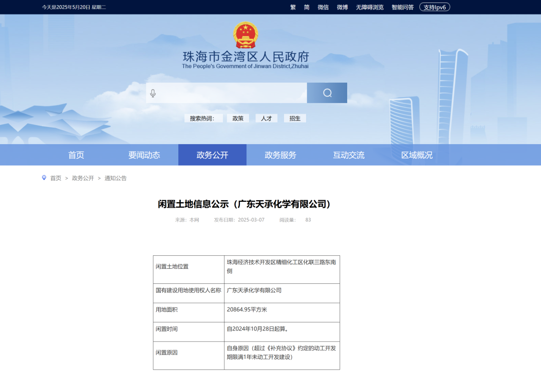The width and height of the screenshot is (541, 392).
Task: Click the 支持Ipv6 badge
Action: pos(434,7)
